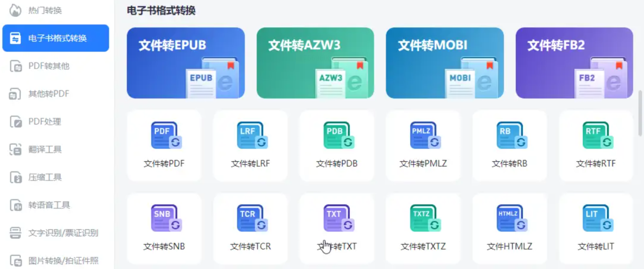The image size is (644, 269).
Task: Select 电子书格式转换 in the sidebar
Action: pyautogui.click(x=56, y=38)
